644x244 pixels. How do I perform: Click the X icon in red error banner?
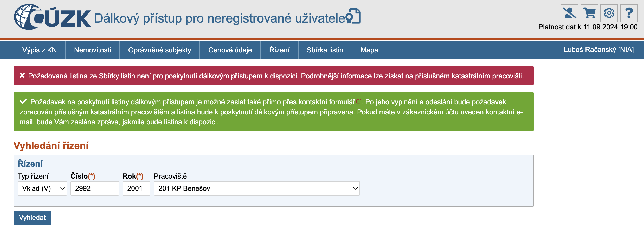pos(22,76)
